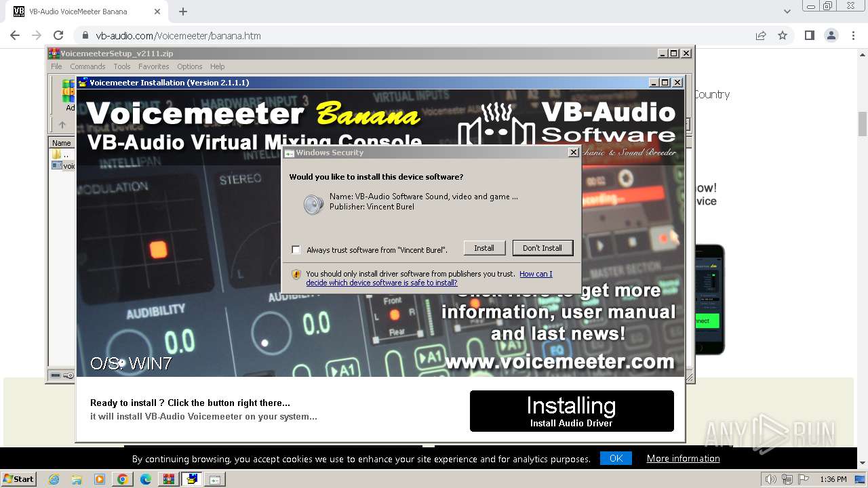
Task: Click the Installing Audio Driver button
Action: (x=572, y=411)
